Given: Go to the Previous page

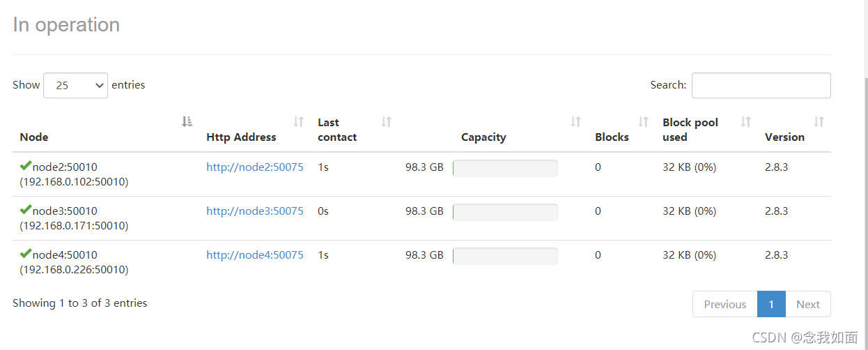Looking at the screenshot, I should [724, 304].
